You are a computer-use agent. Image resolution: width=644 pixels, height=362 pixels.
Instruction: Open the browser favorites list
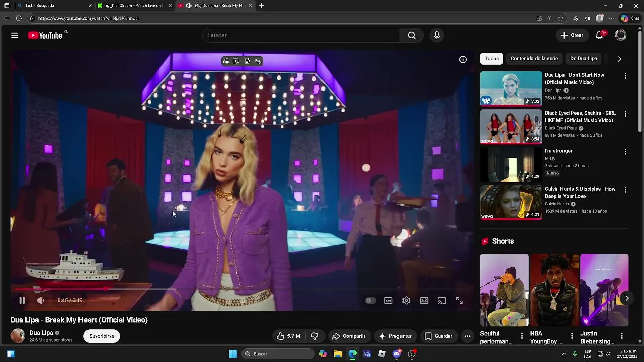tap(587, 18)
